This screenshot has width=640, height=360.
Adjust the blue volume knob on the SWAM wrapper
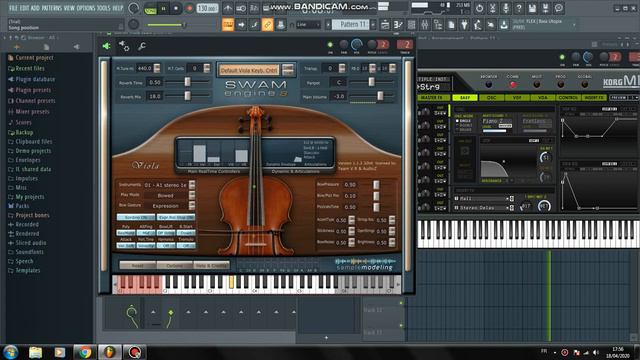coord(356,44)
